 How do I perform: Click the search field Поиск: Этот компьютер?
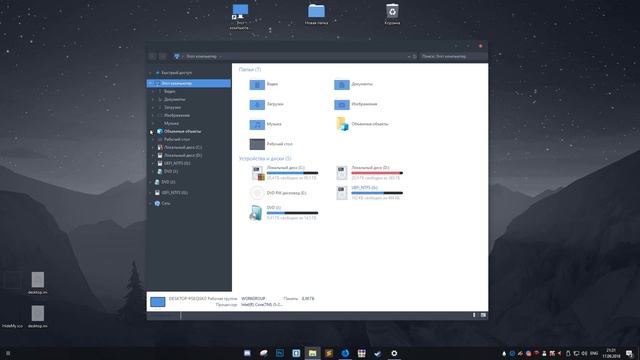click(x=453, y=56)
